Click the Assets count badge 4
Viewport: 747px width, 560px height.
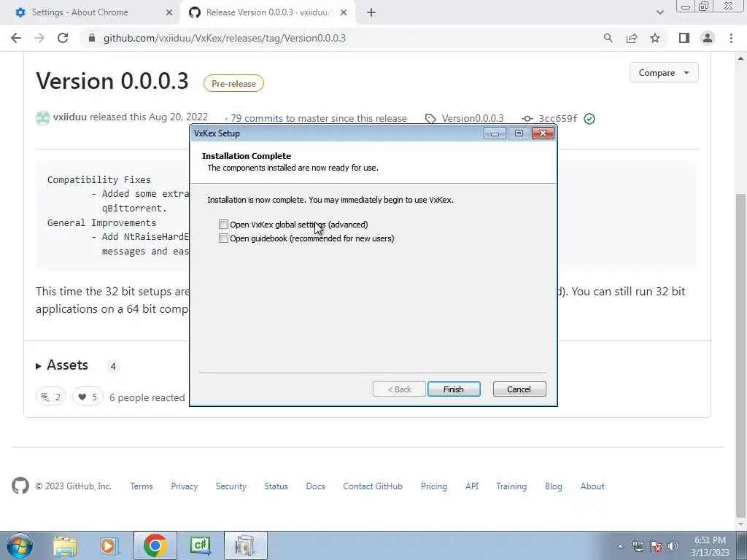(113, 366)
